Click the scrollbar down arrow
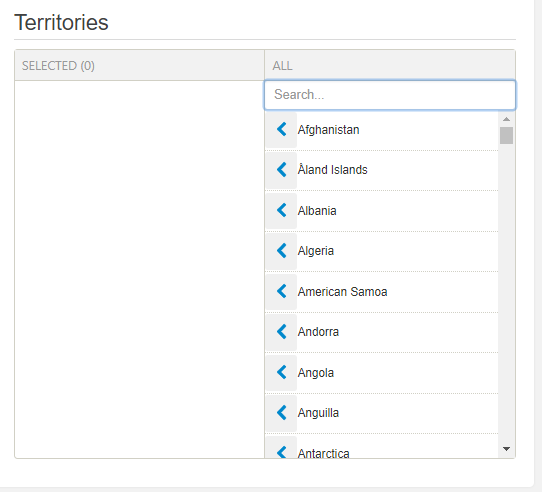 (x=506, y=449)
